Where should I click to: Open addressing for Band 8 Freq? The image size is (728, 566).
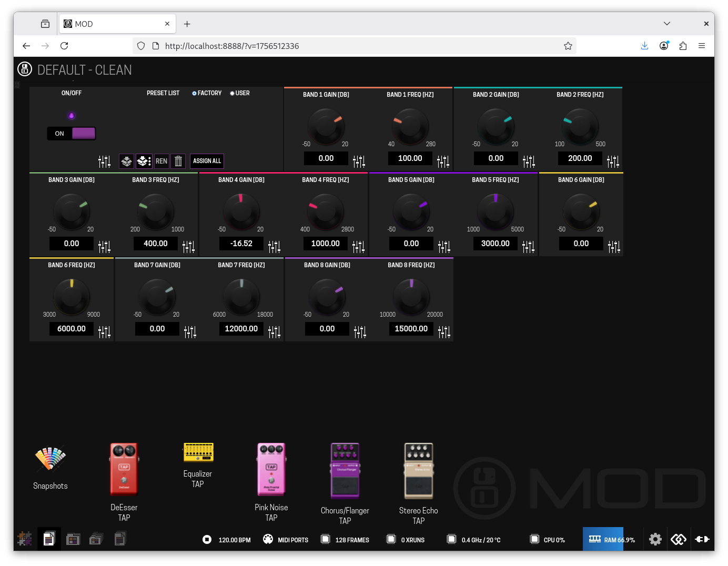click(444, 332)
